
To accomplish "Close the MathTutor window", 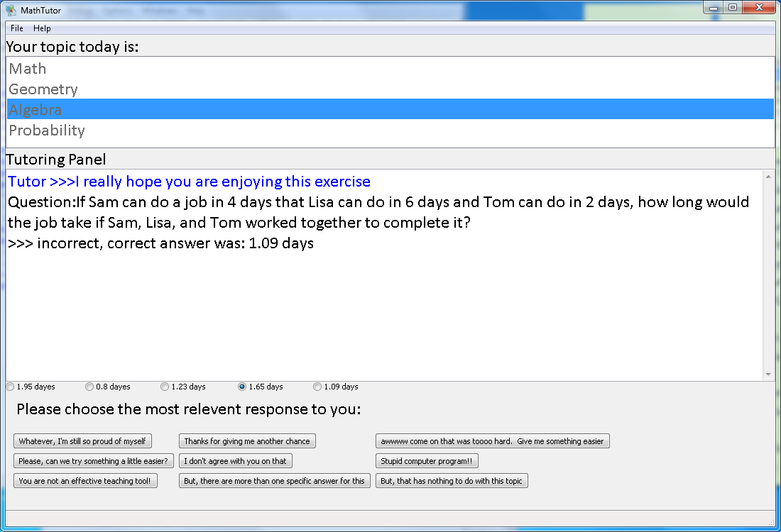I will point(759,8).
